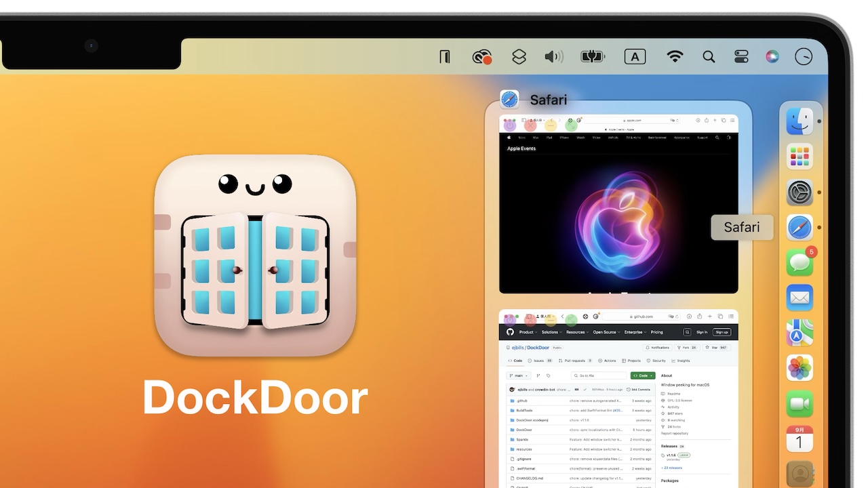The image size is (868, 488).
Task: Click the Siri icon in menu bar
Action: [772, 57]
